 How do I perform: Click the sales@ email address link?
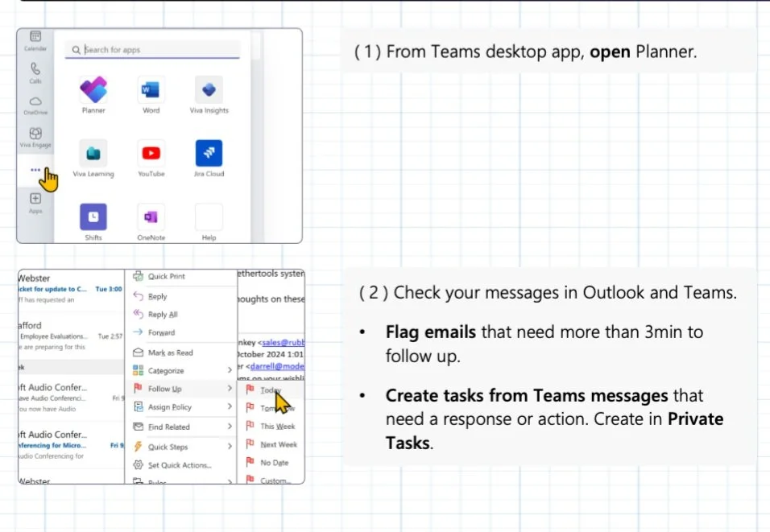284,343
